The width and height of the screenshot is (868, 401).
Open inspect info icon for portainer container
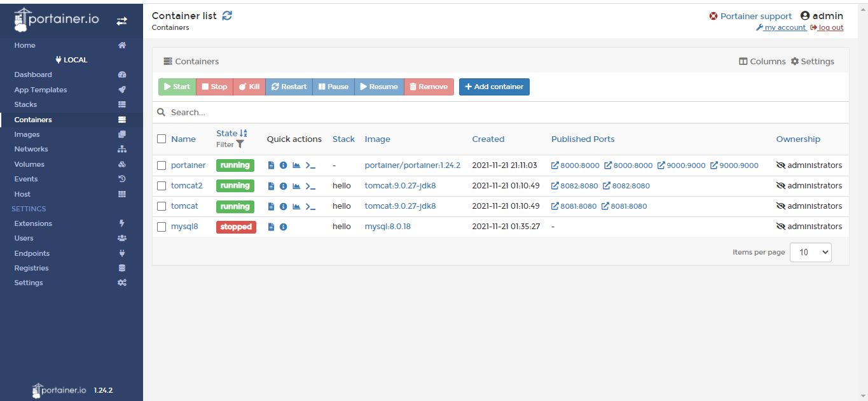coord(284,165)
